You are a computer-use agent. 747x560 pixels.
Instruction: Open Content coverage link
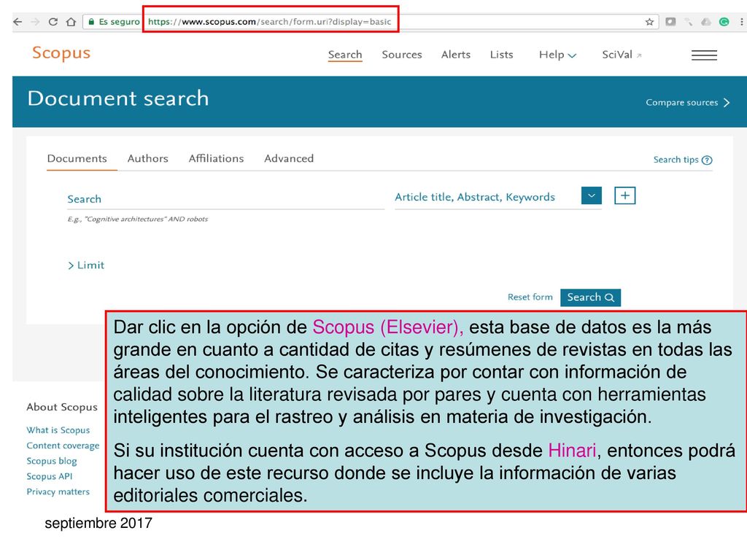click(63, 446)
